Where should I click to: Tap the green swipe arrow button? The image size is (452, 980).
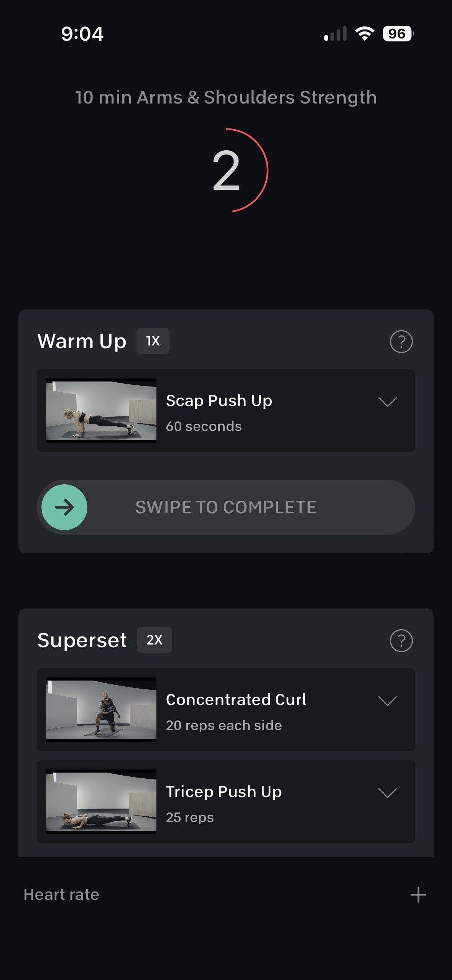click(64, 507)
